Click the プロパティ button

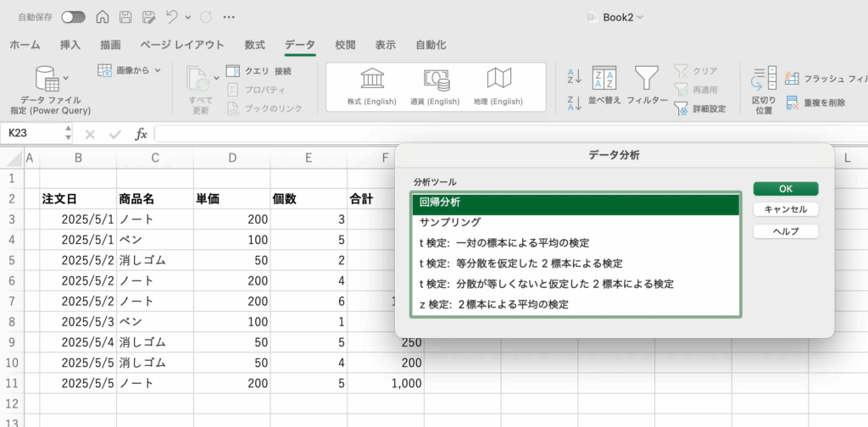point(256,90)
